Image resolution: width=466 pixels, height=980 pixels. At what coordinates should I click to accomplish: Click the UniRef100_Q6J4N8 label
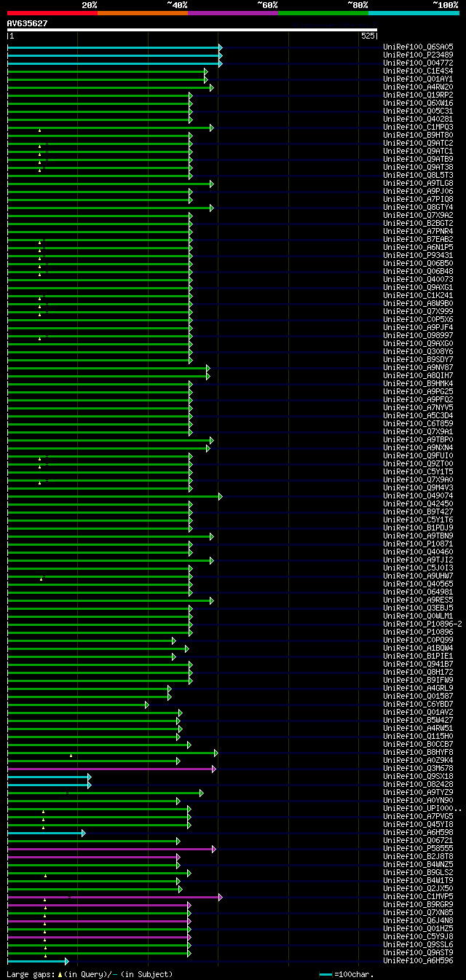pyautogui.click(x=419, y=921)
